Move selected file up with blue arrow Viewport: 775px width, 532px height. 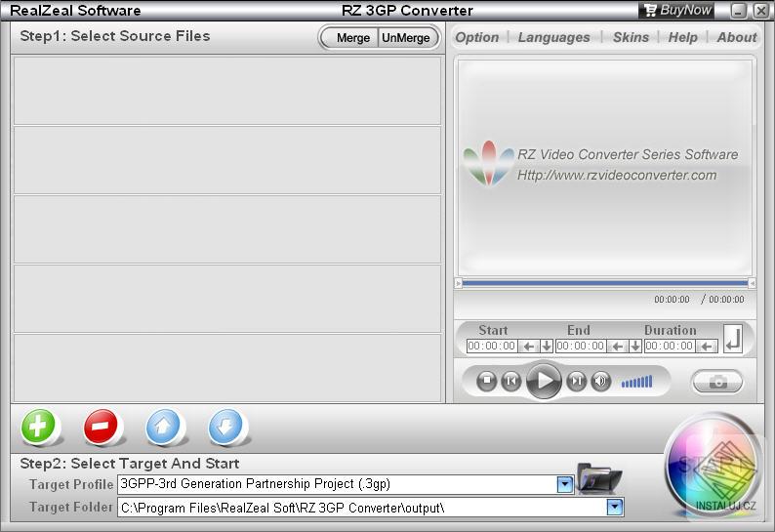pos(163,427)
